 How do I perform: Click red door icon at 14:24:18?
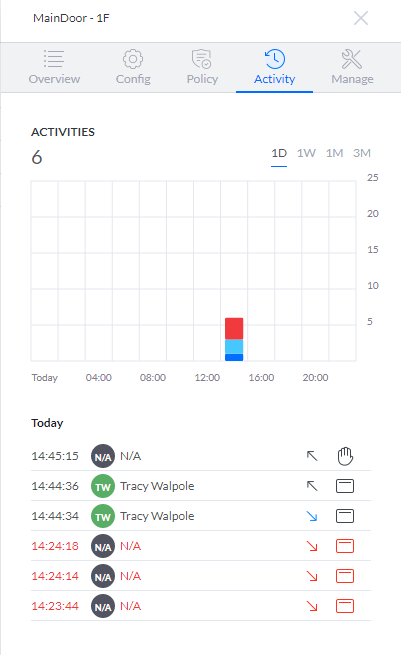click(x=345, y=546)
